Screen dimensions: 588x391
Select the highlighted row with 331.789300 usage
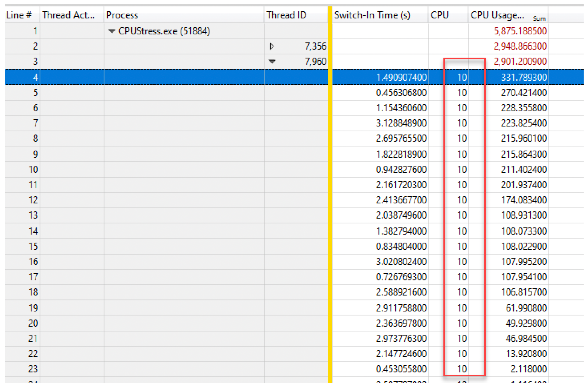(x=294, y=77)
